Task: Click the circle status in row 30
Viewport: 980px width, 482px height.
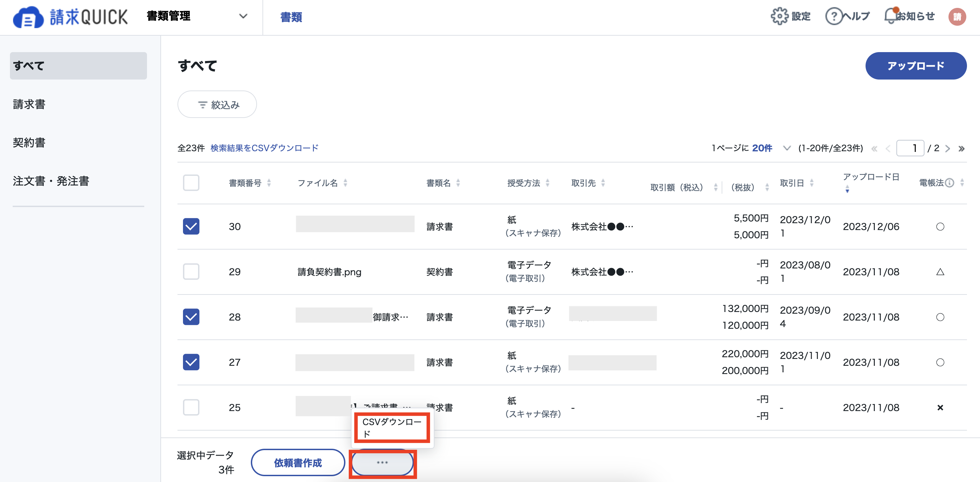Action: [940, 227]
